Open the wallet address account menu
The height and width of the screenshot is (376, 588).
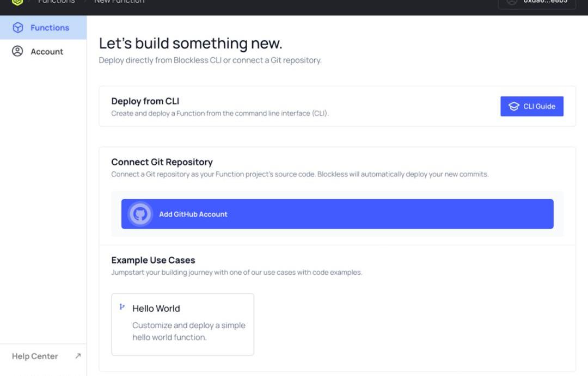pos(537,3)
